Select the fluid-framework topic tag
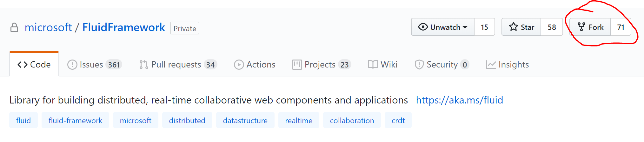This screenshot has width=644, height=142. tap(75, 120)
